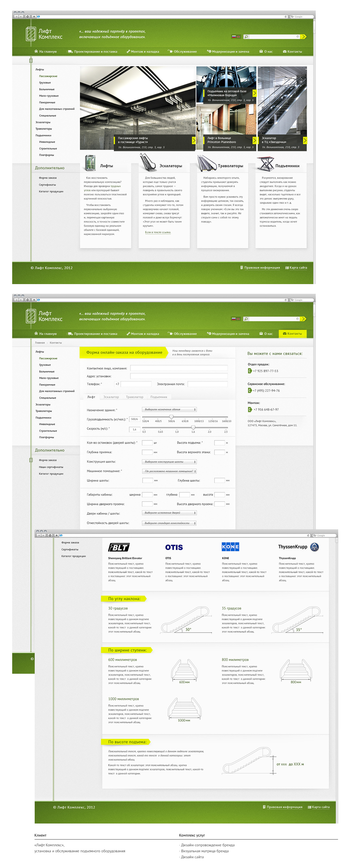This screenshot has height=868, width=358.
Task: Open «Монтаж и наладка» in top mockup menu
Action: pyautogui.click(x=143, y=52)
